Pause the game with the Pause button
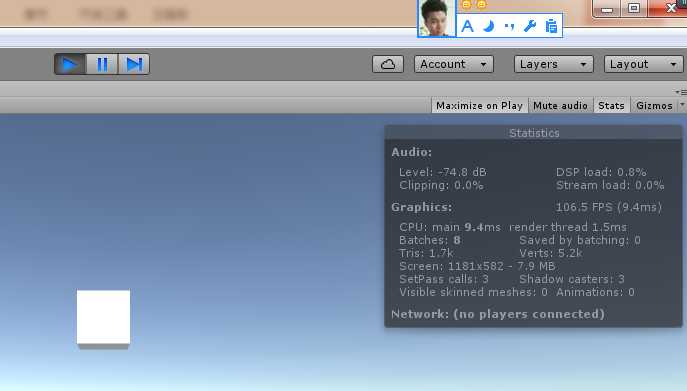Screen dimensions: 687x391 (x=102, y=64)
